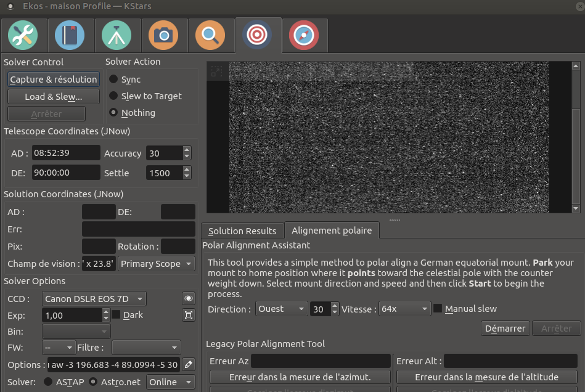The height and width of the screenshot is (392, 585).
Task: Open the Filtre dropdown
Action: [146, 348]
